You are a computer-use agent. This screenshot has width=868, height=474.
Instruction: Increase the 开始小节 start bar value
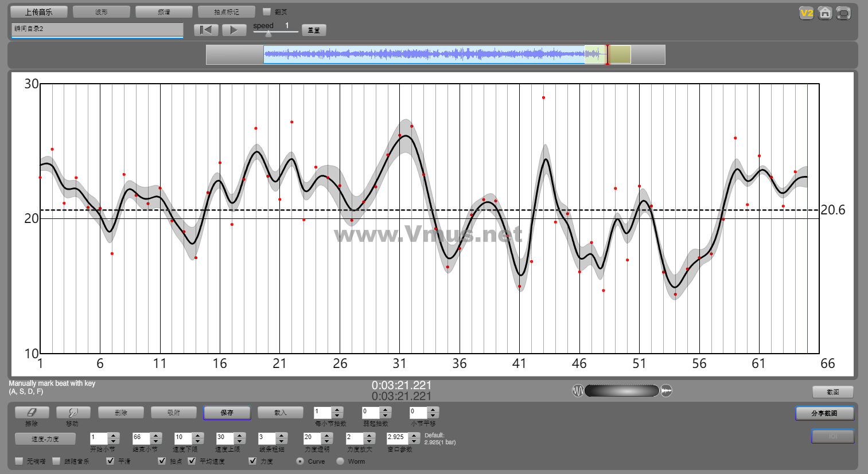click(x=114, y=436)
